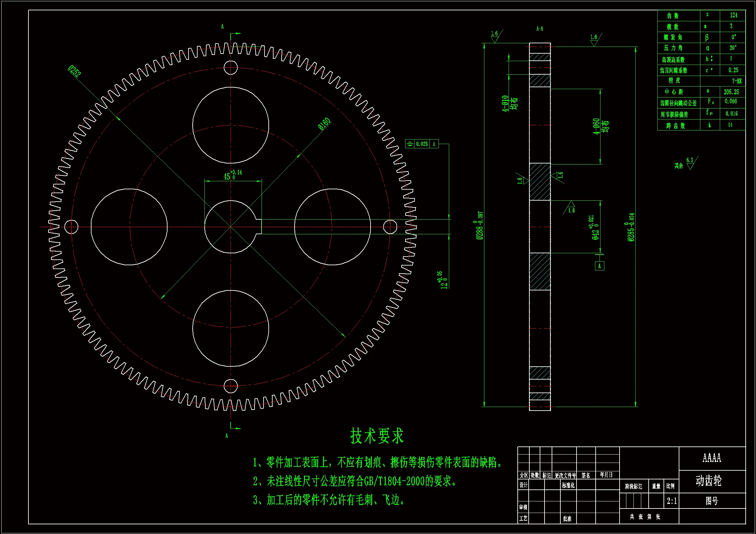Select the left small bolt hole circle
Viewport: 756px width, 534px height.
tap(71, 227)
